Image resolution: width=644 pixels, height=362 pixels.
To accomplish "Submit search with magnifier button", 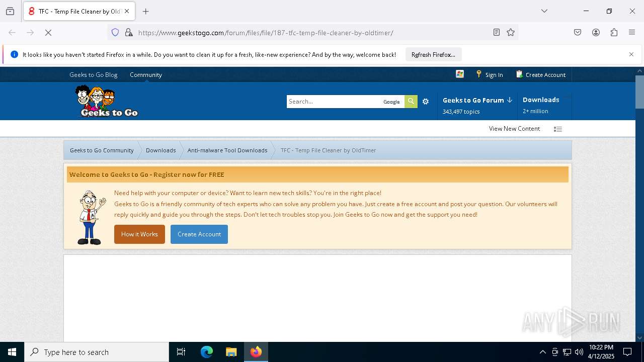I will 411,102.
